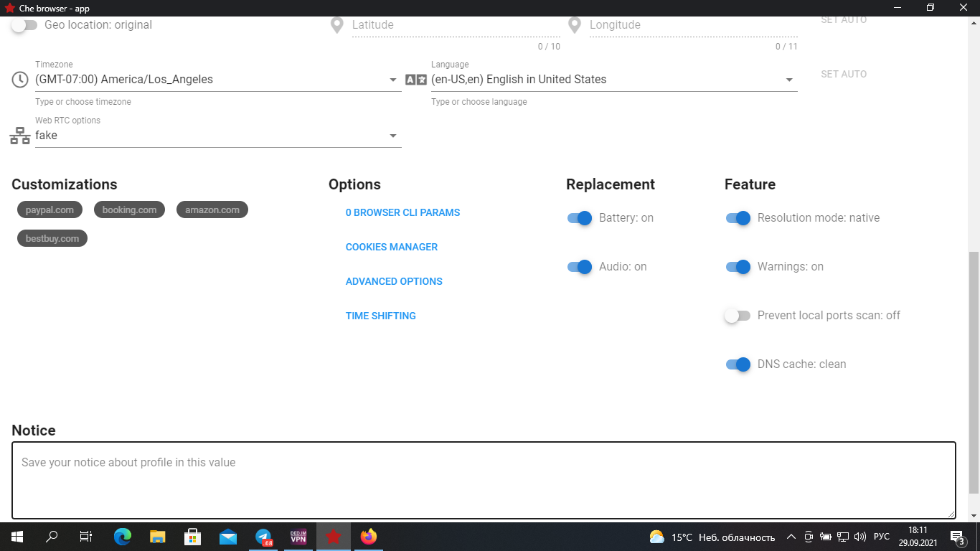The image size is (980, 551).
Task: Select the bestbuy.com customization chip
Action: [x=52, y=238]
